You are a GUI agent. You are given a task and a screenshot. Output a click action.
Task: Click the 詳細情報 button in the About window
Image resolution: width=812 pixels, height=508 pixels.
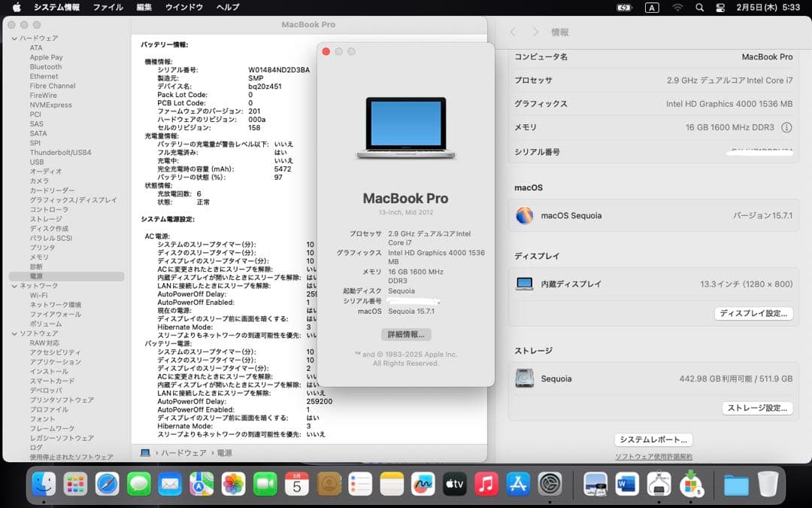point(406,334)
